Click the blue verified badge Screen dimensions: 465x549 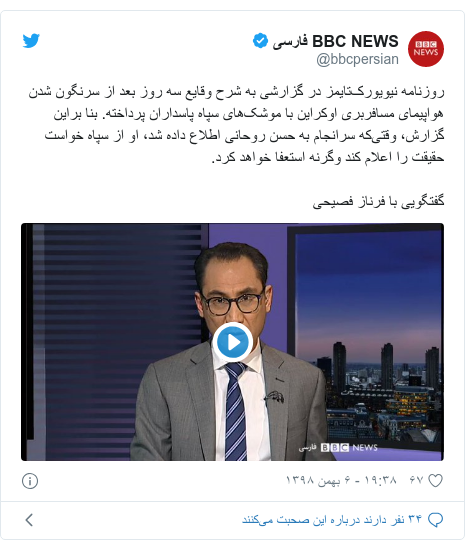tap(260, 41)
